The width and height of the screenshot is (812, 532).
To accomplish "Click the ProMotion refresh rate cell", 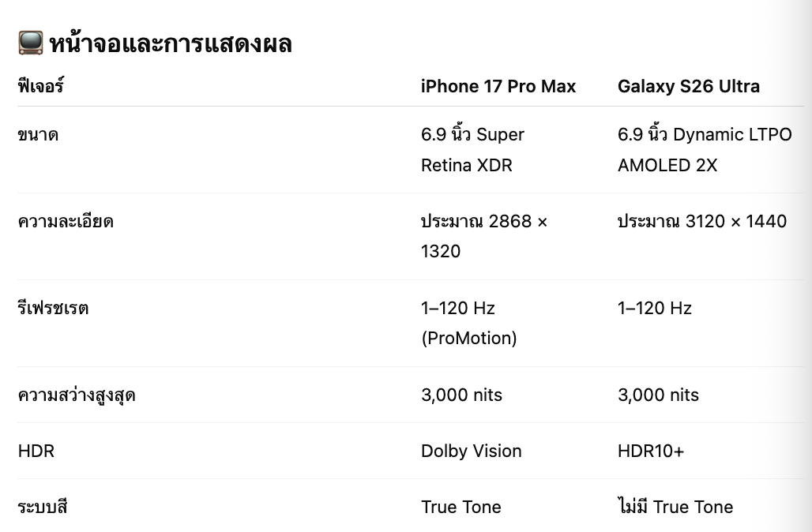I will [x=468, y=323].
